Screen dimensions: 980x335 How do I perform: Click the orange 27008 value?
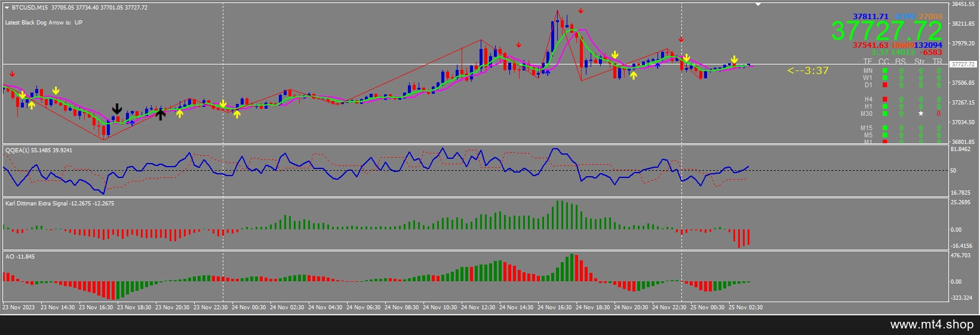[930, 17]
